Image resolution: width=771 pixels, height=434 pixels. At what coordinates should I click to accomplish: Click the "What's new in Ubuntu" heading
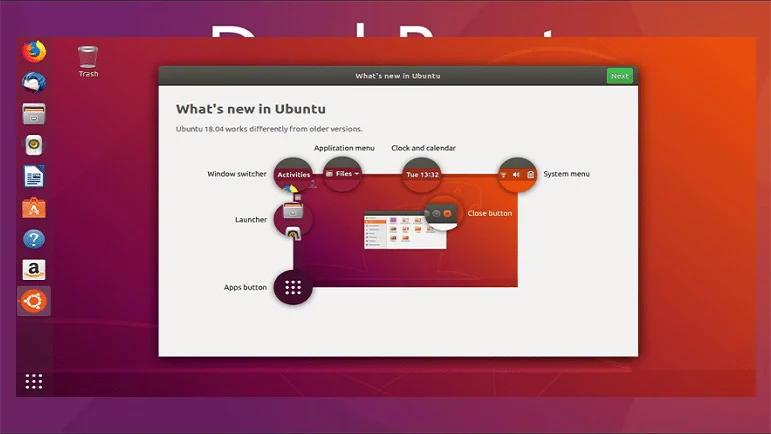(x=251, y=109)
